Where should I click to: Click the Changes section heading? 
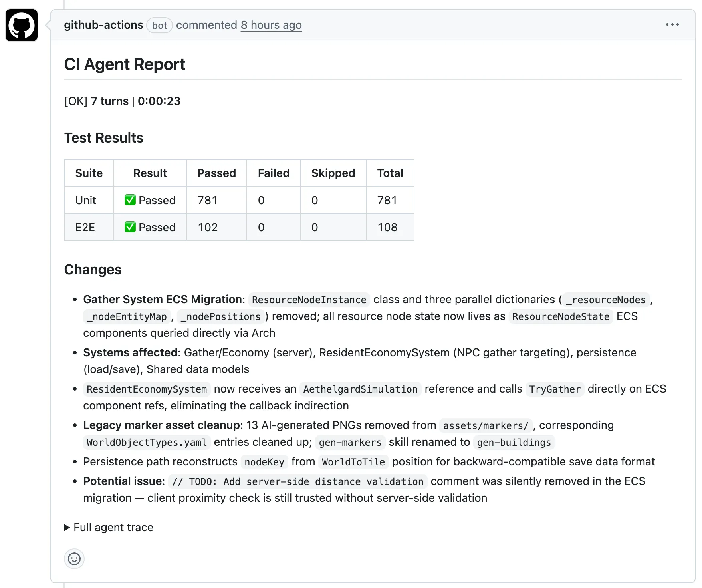93,270
